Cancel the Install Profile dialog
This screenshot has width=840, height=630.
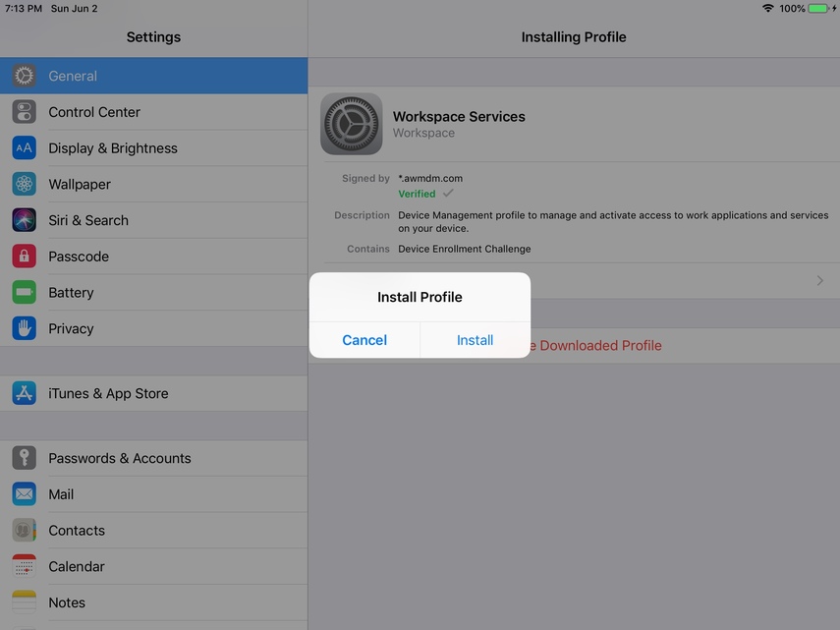364,340
